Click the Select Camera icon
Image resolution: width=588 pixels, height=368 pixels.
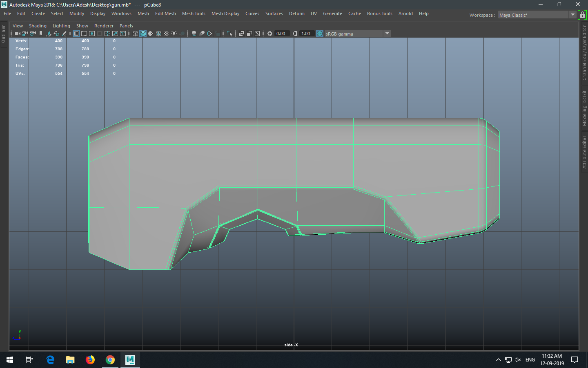click(17, 34)
